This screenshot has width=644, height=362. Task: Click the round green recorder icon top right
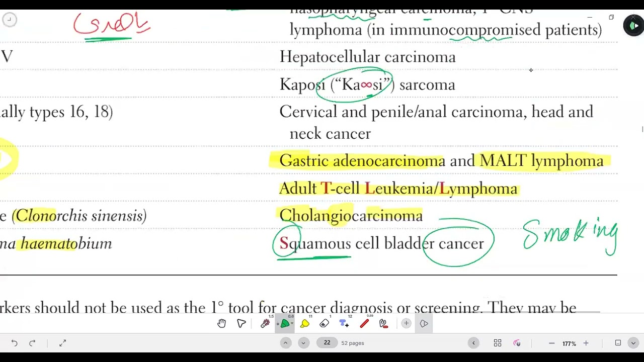point(633,26)
